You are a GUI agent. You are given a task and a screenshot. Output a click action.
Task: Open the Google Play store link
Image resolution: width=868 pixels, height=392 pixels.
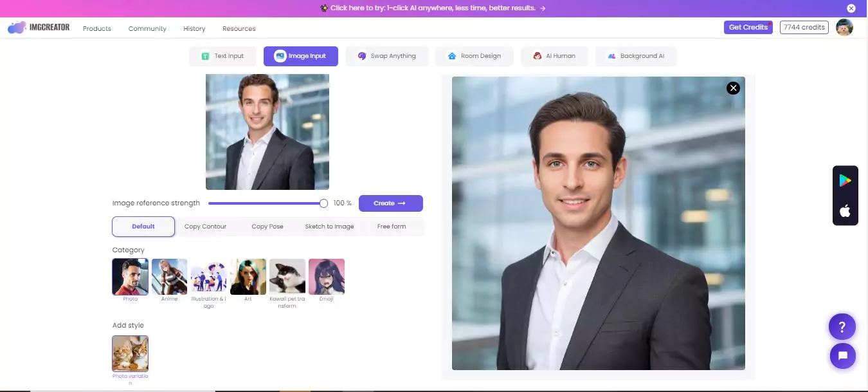coord(845,181)
